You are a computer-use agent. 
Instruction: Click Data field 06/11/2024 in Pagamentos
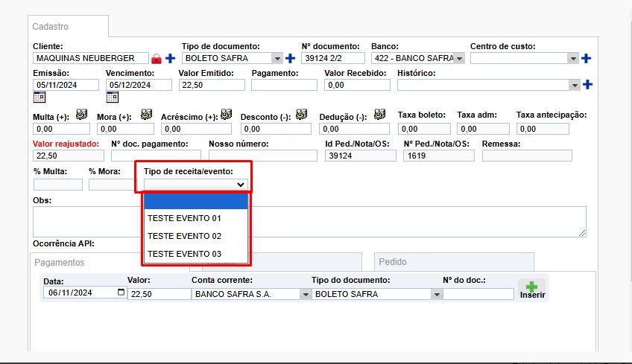[x=84, y=293]
